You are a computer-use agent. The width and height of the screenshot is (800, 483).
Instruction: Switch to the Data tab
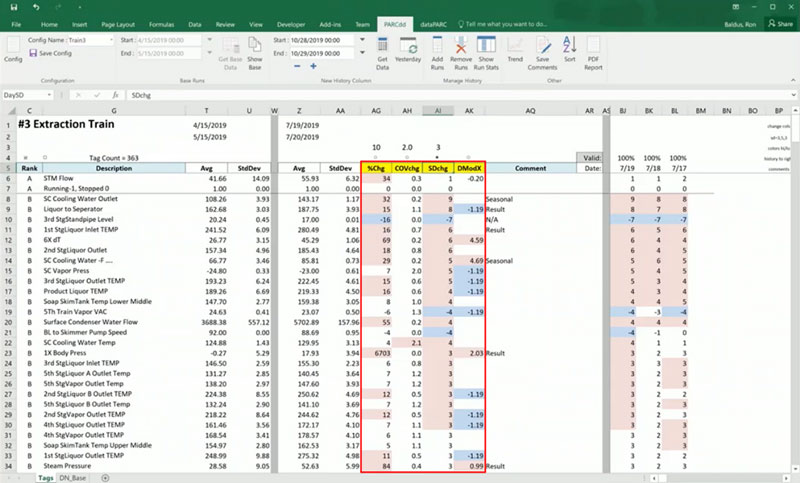(x=194, y=24)
